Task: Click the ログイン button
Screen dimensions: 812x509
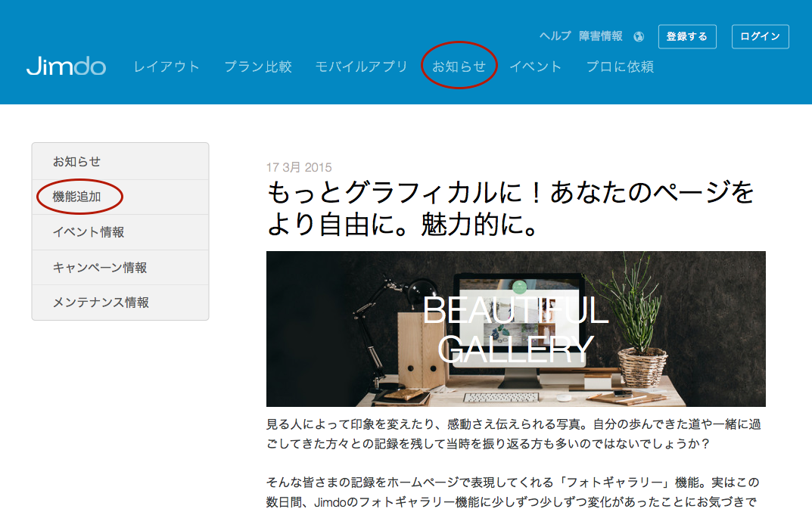Action: (760, 36)
